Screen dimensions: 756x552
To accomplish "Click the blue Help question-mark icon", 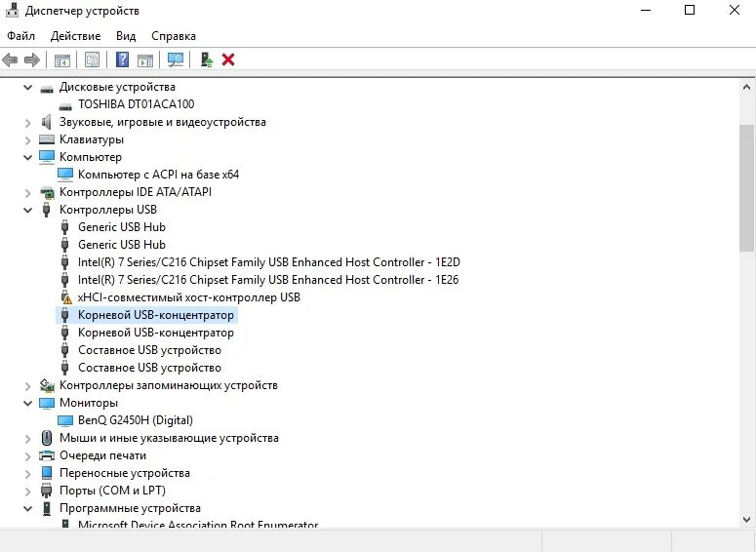I will tap(123, 59).
